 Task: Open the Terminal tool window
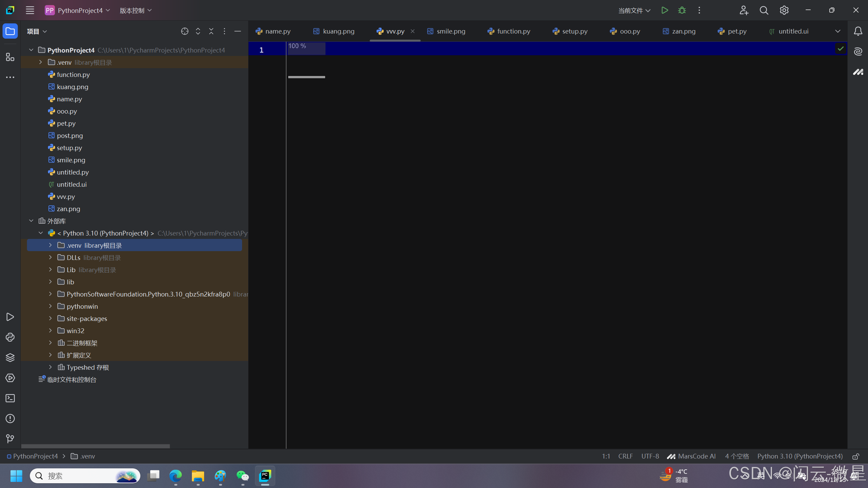coord(10,398)
